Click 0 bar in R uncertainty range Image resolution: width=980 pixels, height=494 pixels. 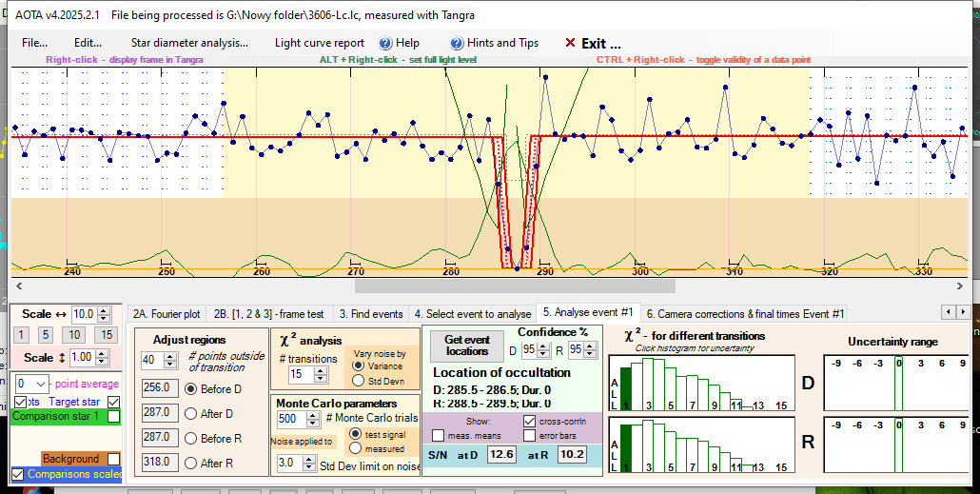898,445
